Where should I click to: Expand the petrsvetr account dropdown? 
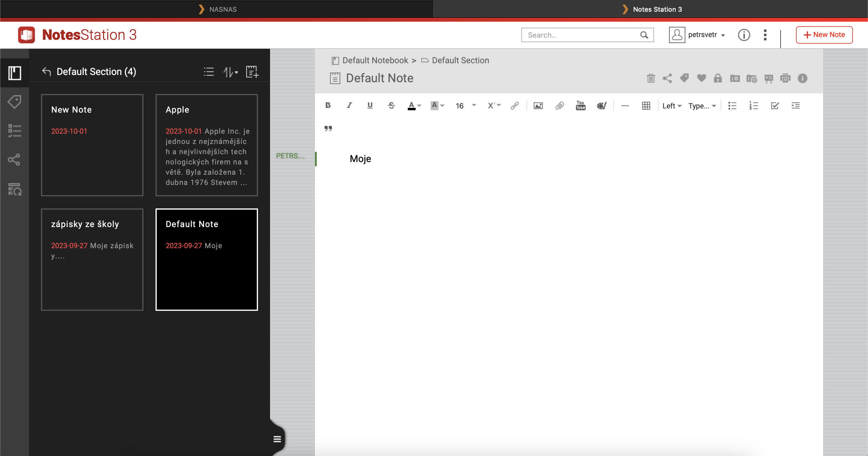(706, 35)
